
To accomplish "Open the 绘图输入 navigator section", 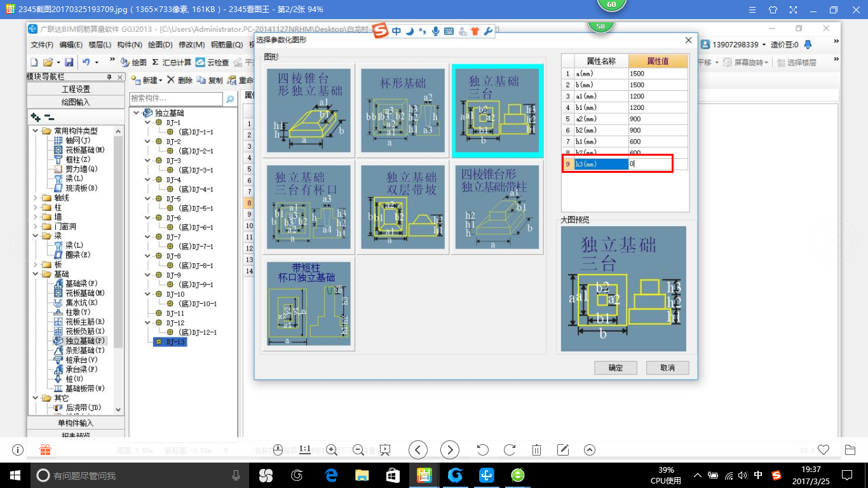I will tap(76, 102).
